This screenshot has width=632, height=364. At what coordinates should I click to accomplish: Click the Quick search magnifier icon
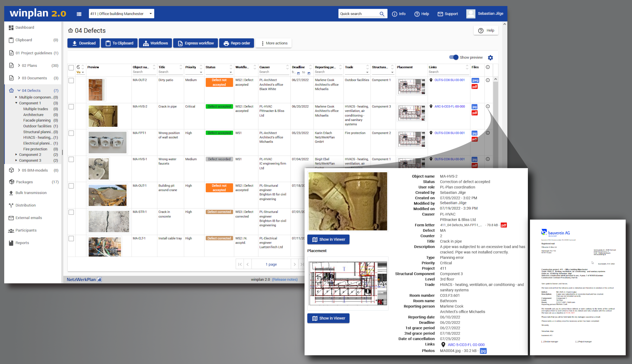pyautogui.click(x=382, y=14)
